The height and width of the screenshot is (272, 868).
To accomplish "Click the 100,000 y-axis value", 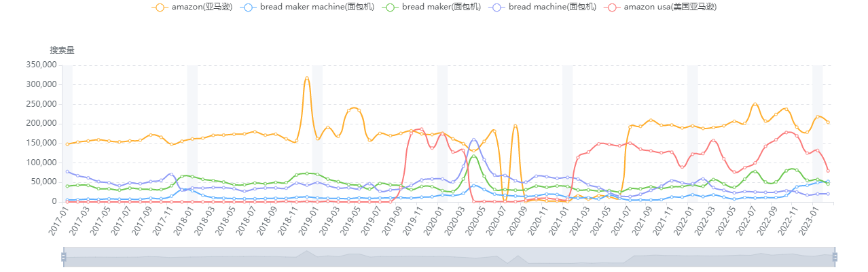I will coord(40,163).
